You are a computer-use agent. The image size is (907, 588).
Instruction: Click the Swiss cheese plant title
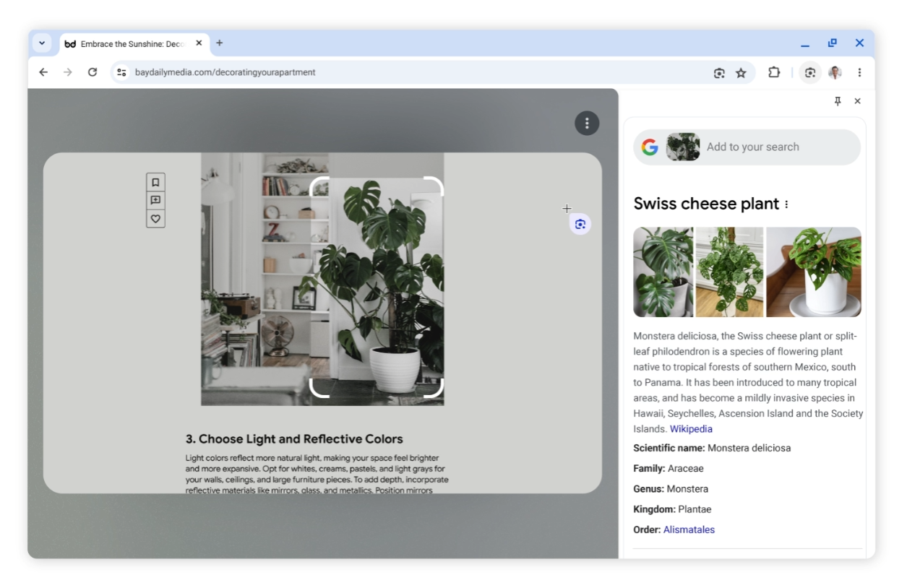[706, 204]
